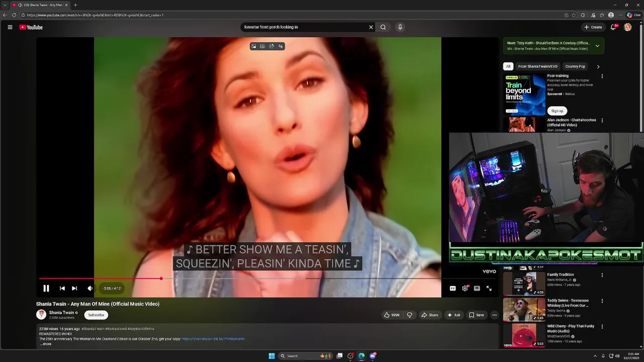Pause the video playback
644x362 pixels.
(46, 288)
